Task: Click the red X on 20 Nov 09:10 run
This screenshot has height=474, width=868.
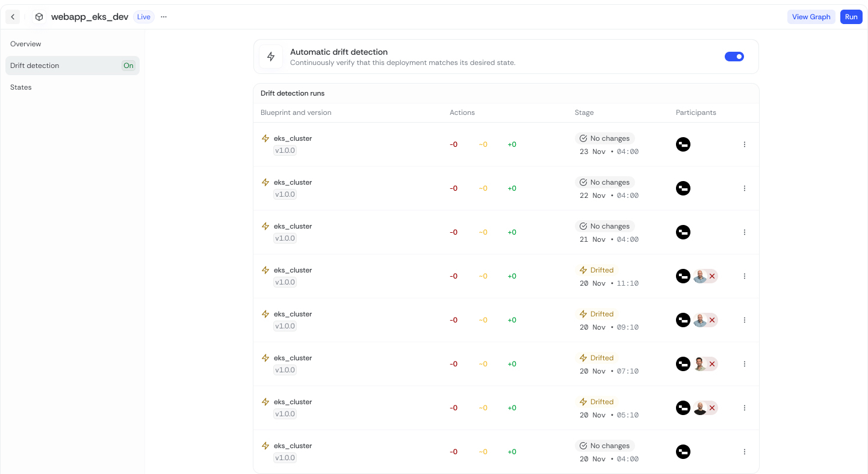Action: pos(712,320)
